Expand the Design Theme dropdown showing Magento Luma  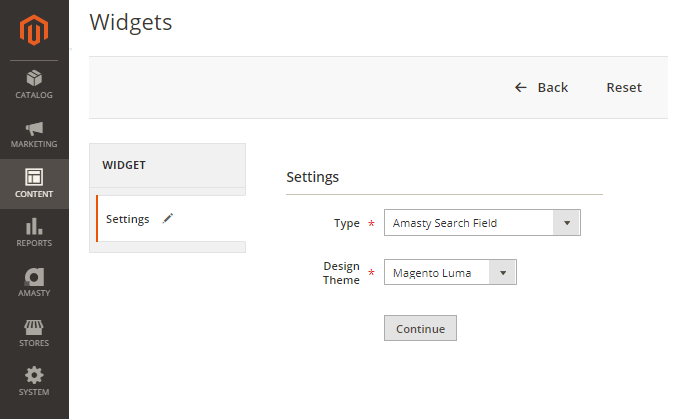450,272
